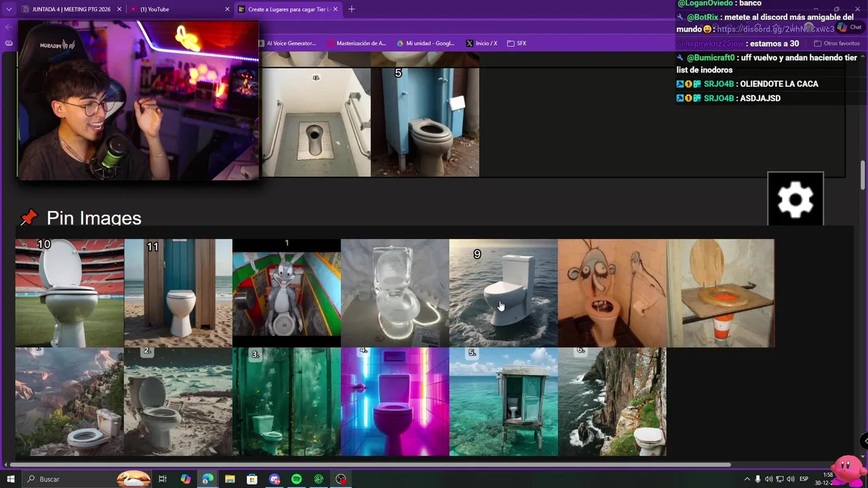The height and width of the screenshot is (488, 868).
Task: Select the moon surface toilet image numbered 2
Action: 178,401
